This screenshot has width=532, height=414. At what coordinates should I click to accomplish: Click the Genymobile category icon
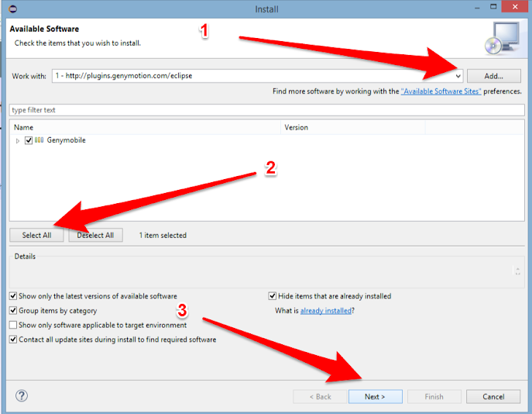coord(39,140)
